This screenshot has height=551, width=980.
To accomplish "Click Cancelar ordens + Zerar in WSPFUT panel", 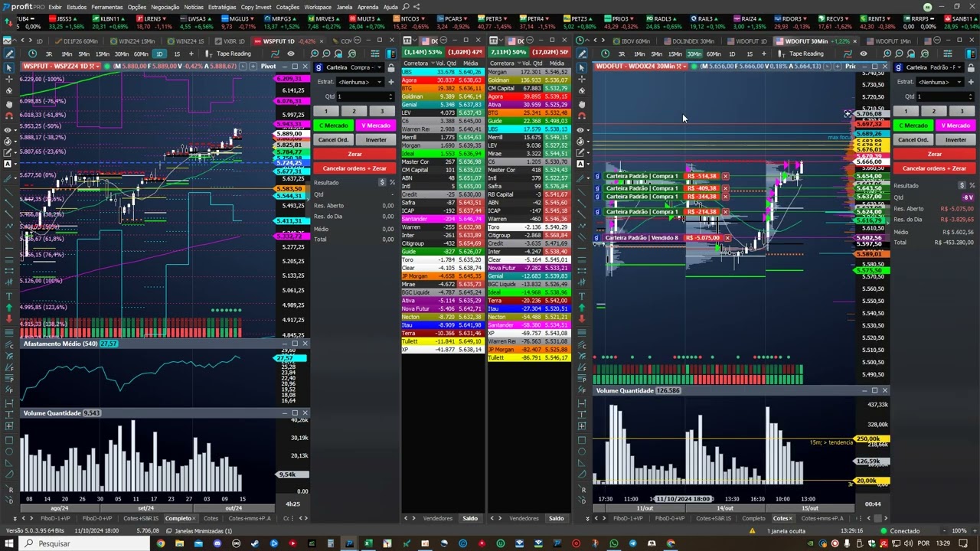I will click(x=354, y=168).
